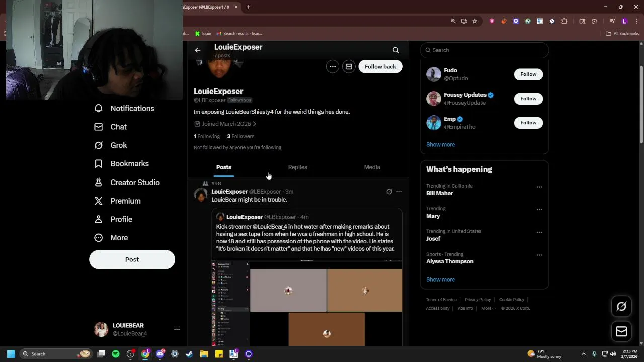This screenshot has height=362, width=644.
Task: Go back using the arrow beside LouieExposer
Action: pyautogui.click(x=198, y=50)
